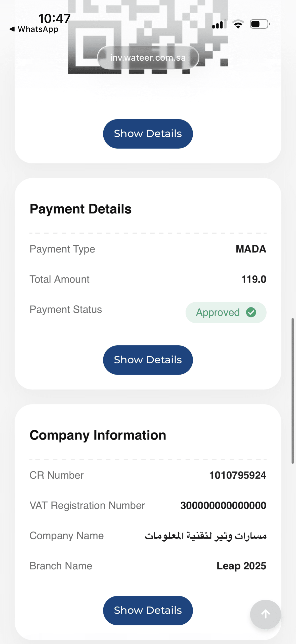Show details under the QR code card
The image size is (296, 644).
148,134
